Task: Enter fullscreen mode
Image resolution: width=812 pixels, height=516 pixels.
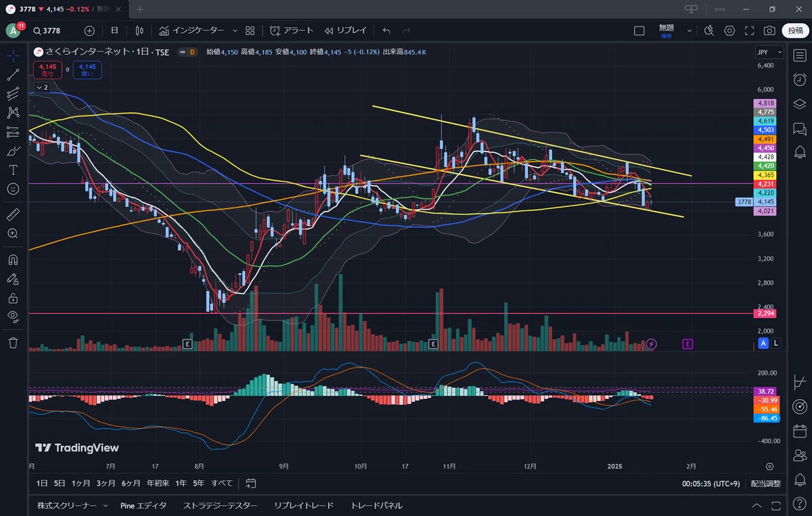Action: tap(750, 30)
